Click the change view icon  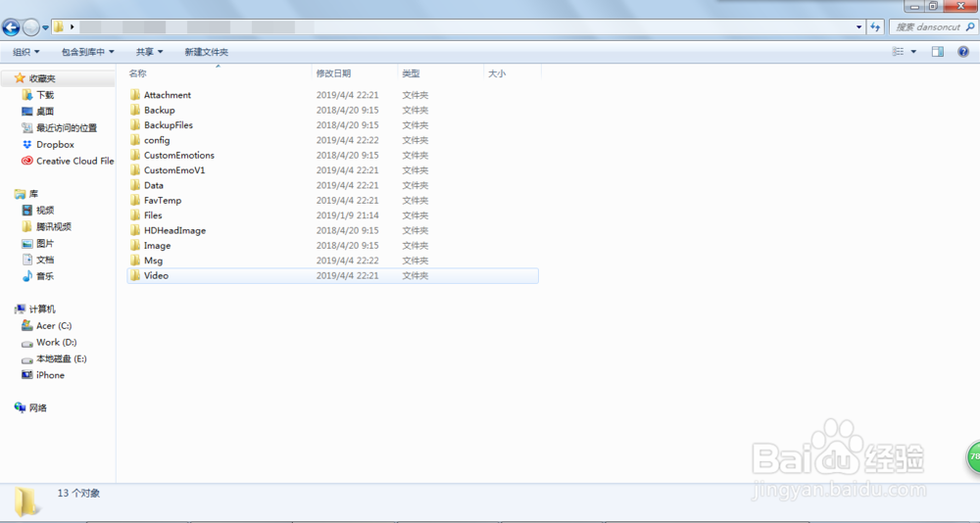coord(898,51)
